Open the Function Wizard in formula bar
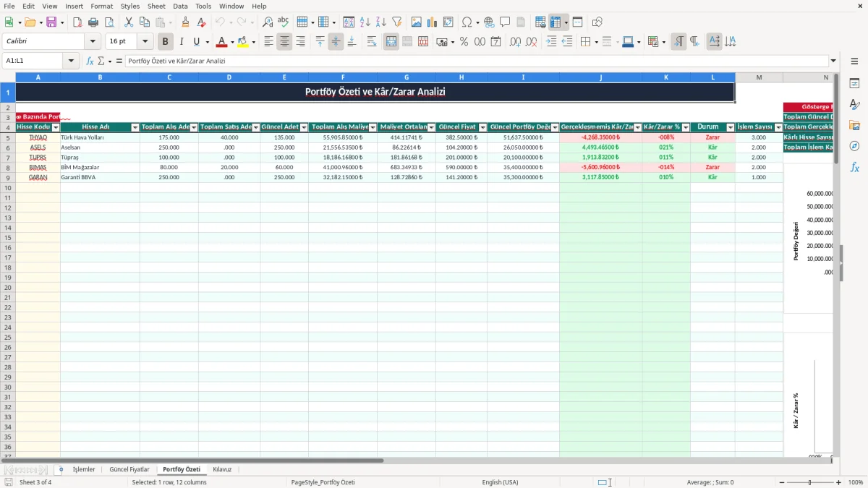The image size is (868, 488). pyautogui.click(x=90, y=61)
